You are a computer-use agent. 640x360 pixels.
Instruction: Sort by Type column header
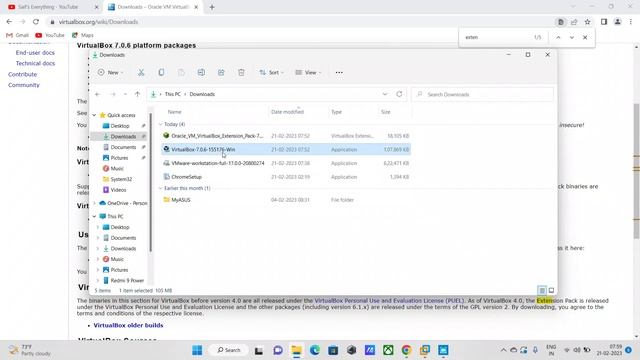coord(336,112)
